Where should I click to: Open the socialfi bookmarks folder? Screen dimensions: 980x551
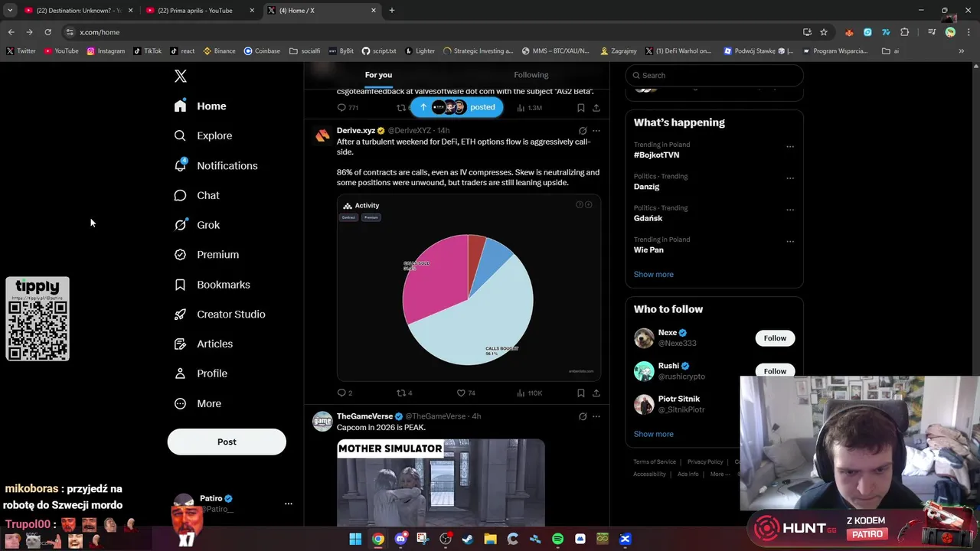(x=305, y=51)
